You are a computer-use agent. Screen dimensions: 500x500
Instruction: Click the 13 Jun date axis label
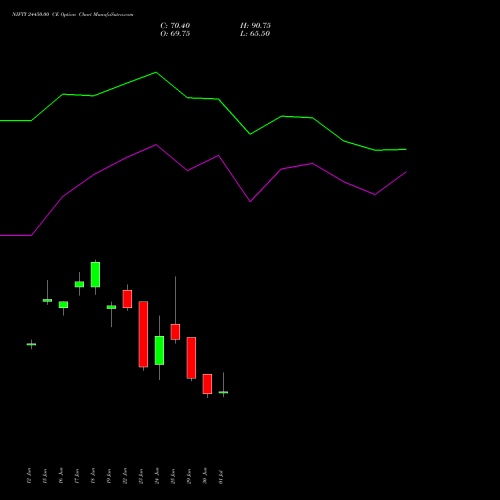point(45,476)
